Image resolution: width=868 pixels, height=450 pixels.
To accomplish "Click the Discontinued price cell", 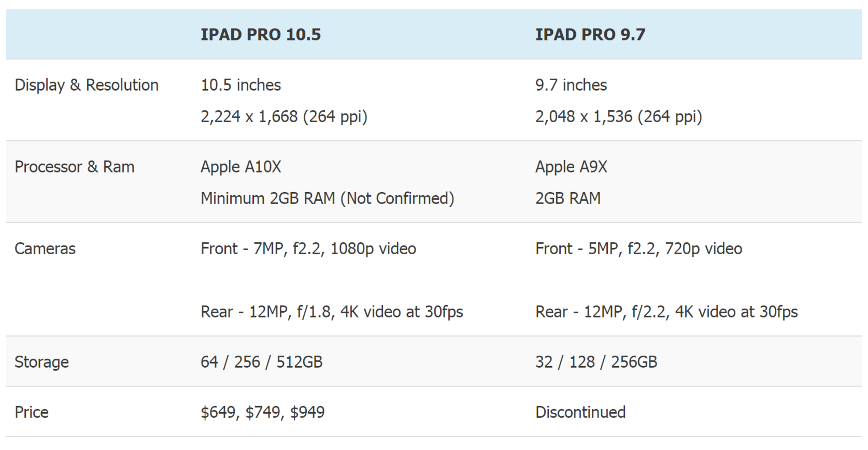I will (x=580, y=412).
